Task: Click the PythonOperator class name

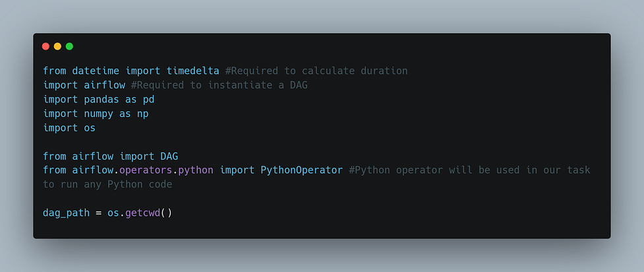Action: 301,170
